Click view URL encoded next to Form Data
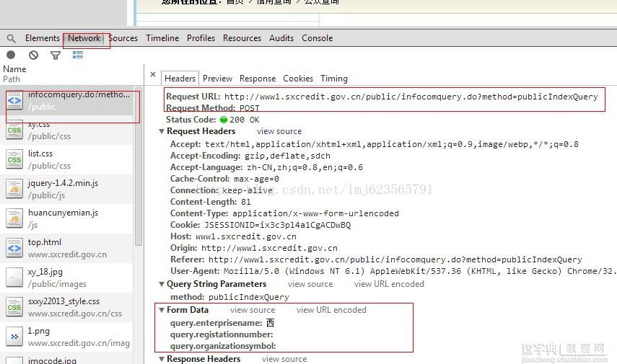Viewport: 617px width, 364px height. (331, 310)
